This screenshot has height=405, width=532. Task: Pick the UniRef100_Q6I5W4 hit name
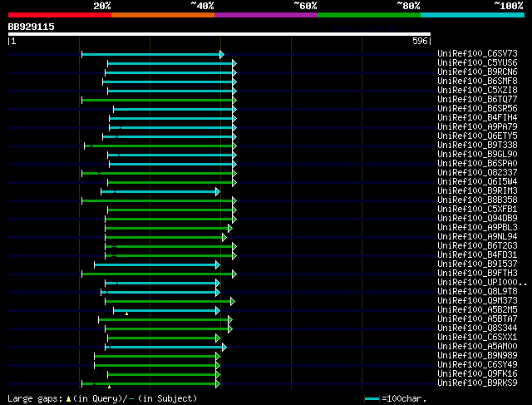pyautogui.click(x=477, y=182)
